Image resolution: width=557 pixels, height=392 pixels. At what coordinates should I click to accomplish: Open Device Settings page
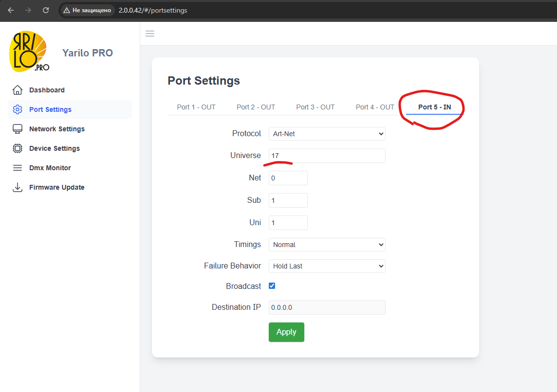[x=55, y=148]
